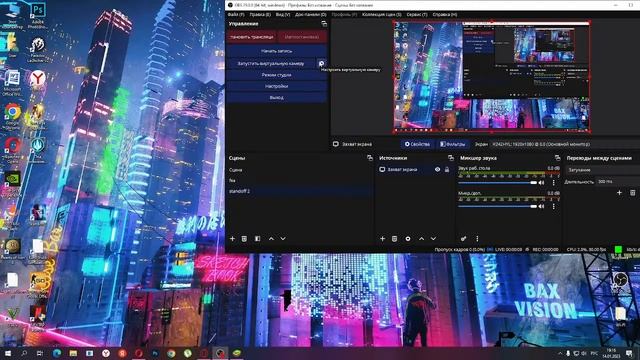Open virtual camera settings gear icon
The height and width of the screenshot is (360, 640).
coord(322,63)
